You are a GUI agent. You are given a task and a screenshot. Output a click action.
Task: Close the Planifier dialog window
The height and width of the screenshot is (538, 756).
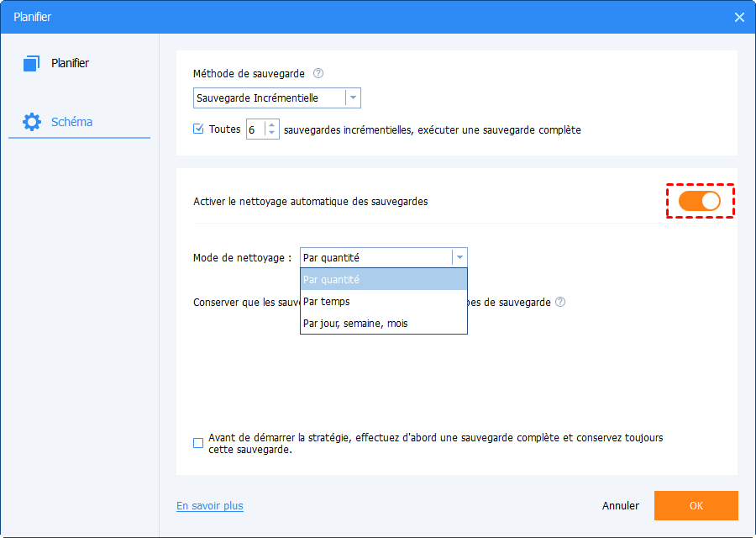(739, 18)
